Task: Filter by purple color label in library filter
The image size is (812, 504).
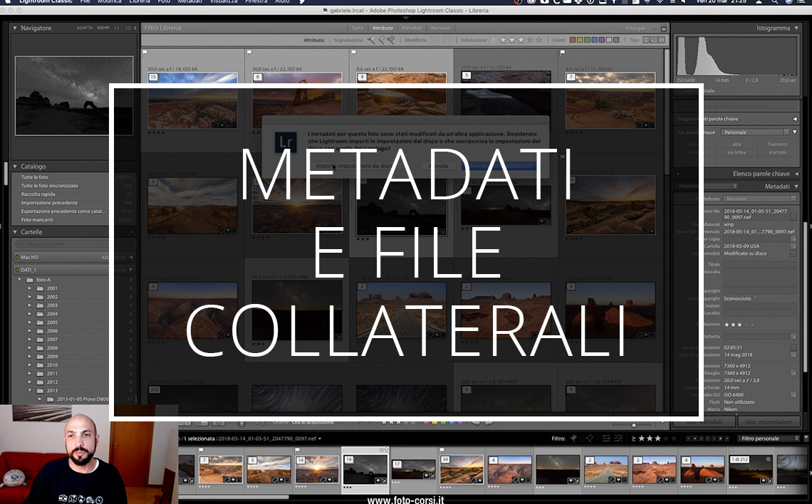Action: click(x=602, y=40)
